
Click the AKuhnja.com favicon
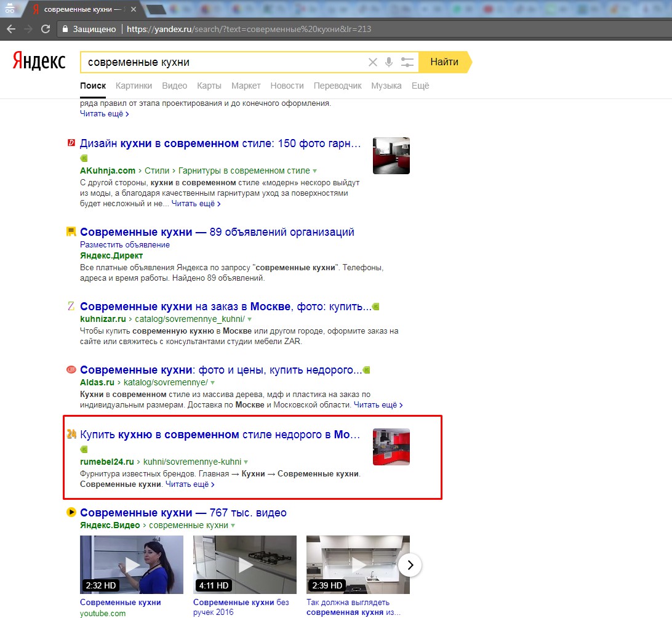[x=71, y=143]
